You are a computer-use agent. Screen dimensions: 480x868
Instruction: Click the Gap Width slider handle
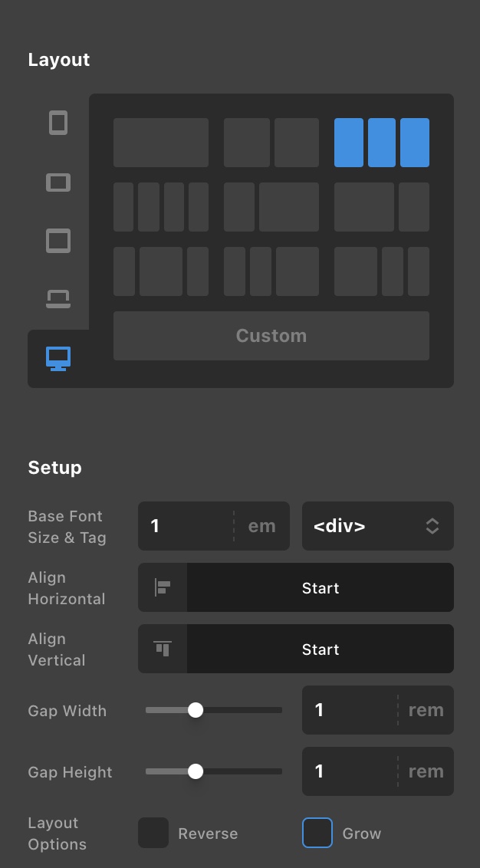click(196, 710)
